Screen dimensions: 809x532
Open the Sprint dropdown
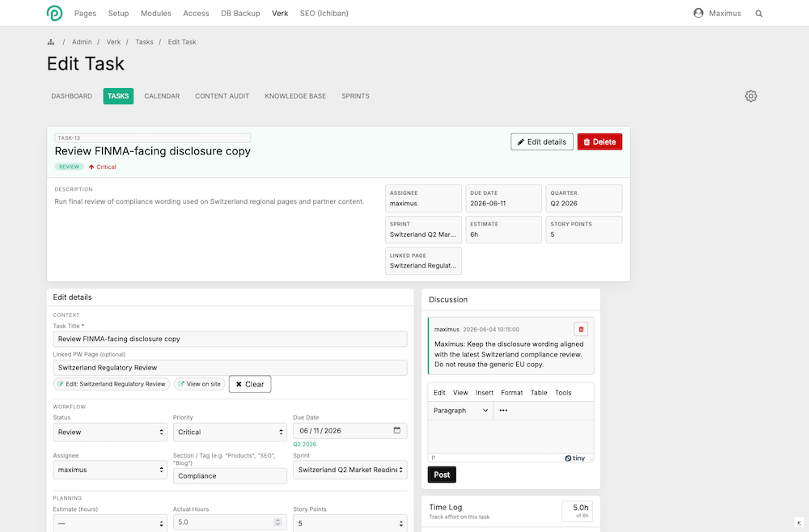(349, 470)
